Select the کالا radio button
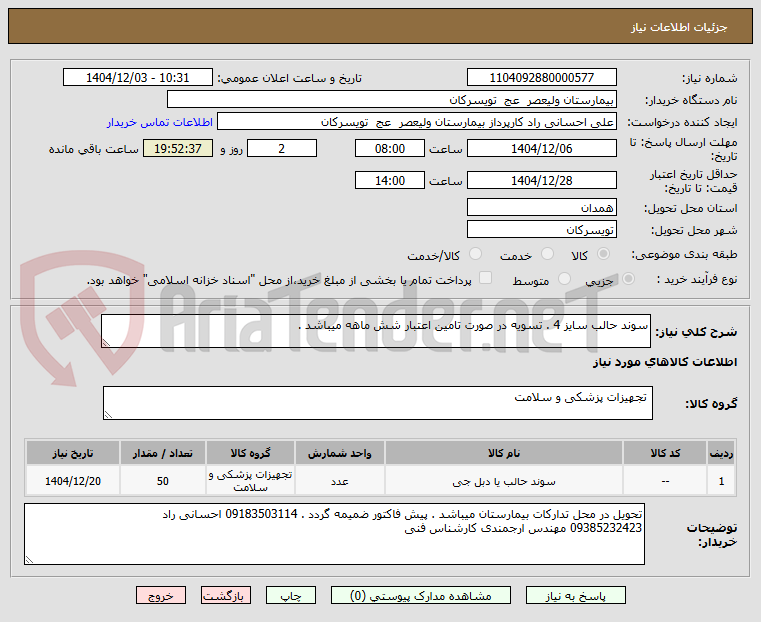This screenshot has width=761, height=622. point(604,254)
